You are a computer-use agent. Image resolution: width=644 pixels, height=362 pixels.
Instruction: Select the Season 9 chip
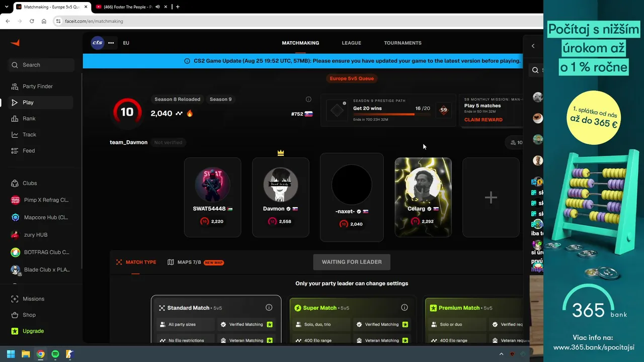point(220,99)
